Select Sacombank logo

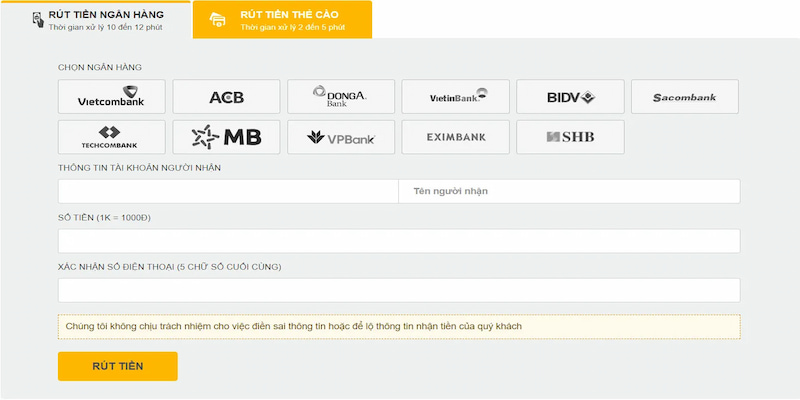(x=685, y=96)
